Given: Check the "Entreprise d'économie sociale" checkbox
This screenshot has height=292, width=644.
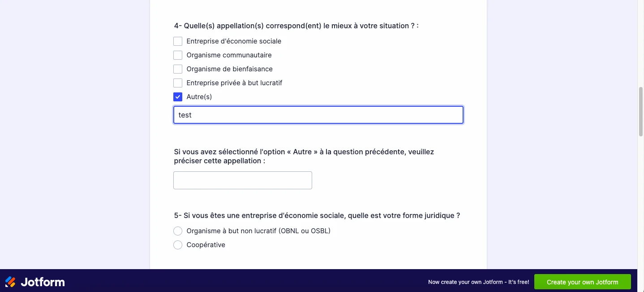Looking at the screenshot, I should click(x=178, y=41).
